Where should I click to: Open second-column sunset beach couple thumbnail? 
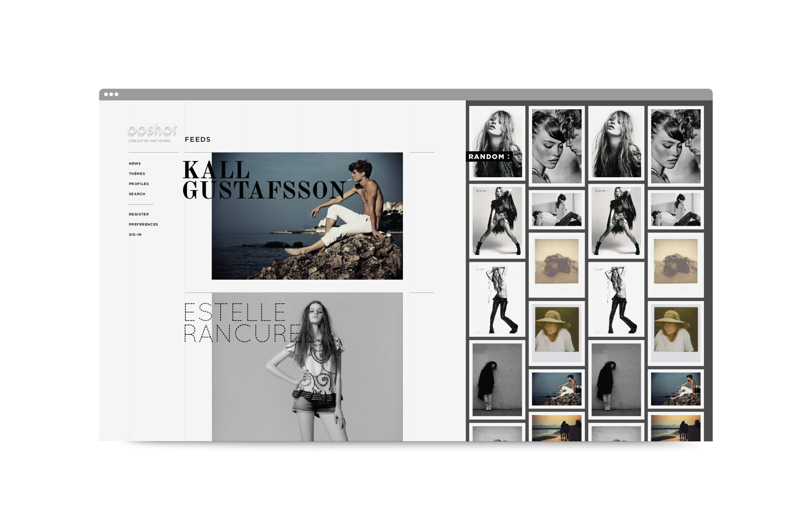(x=556, y=427)
